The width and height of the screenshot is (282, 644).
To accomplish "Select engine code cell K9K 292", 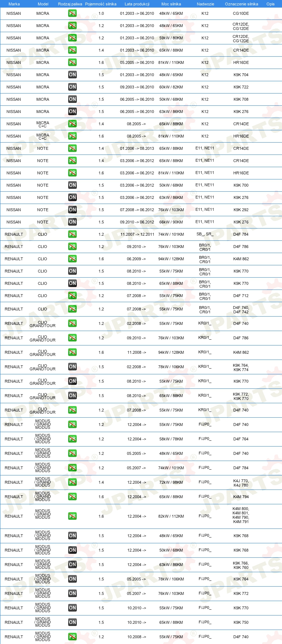I will (241, 210).
